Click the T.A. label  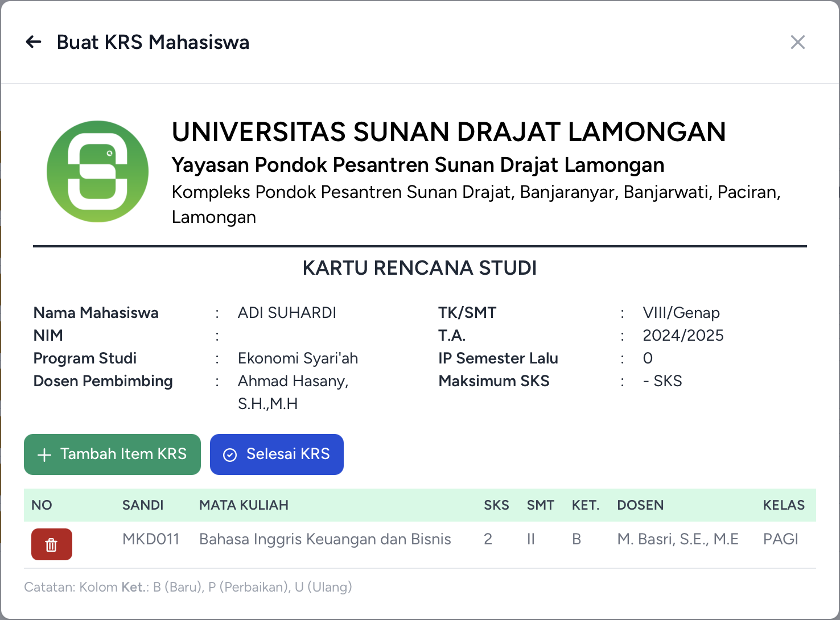point(452,336)
